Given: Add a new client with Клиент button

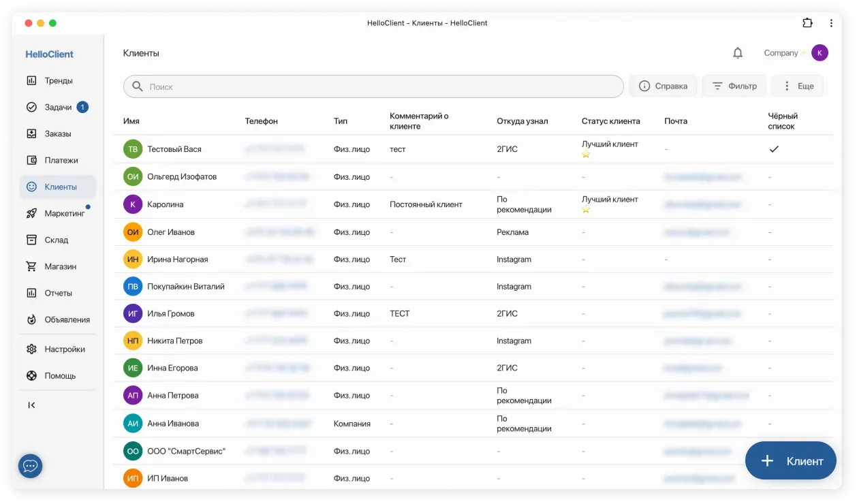Looking at the screenshot, I should coord(790,461).
